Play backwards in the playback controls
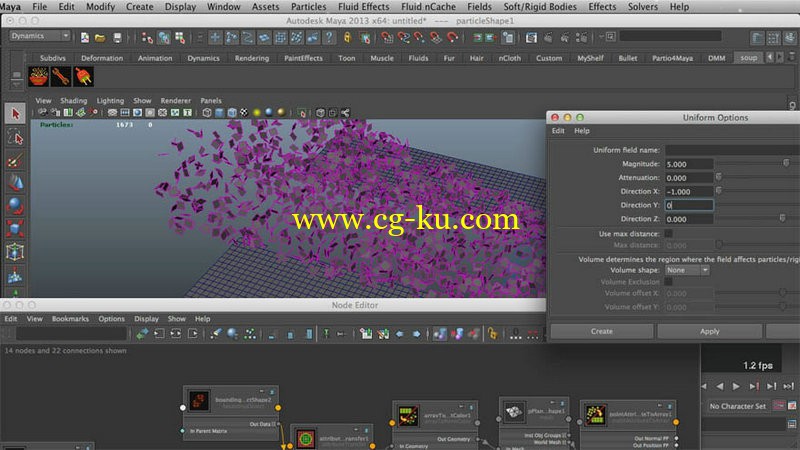This screenshot has width=800, height=450. tap(719, 386)
